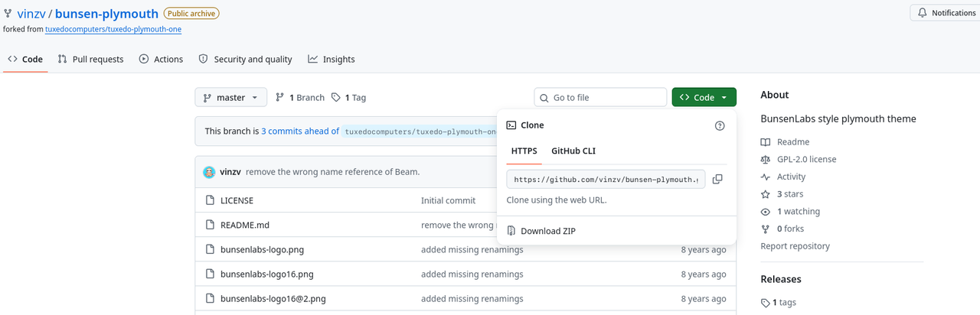Image resolution: width=980 pixels, height=315 pixels.
Task: Open the Actions tab
Action: (x=161, y=59)
